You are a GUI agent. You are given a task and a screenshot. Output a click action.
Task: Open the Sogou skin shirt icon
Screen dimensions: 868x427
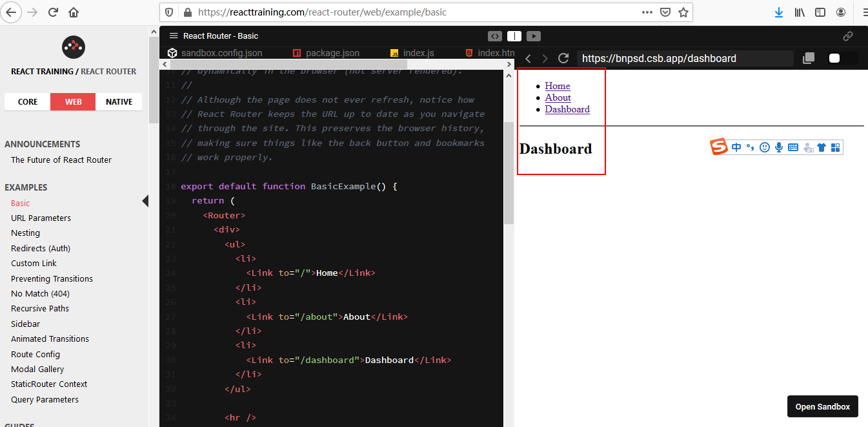[x=822, y=148]
